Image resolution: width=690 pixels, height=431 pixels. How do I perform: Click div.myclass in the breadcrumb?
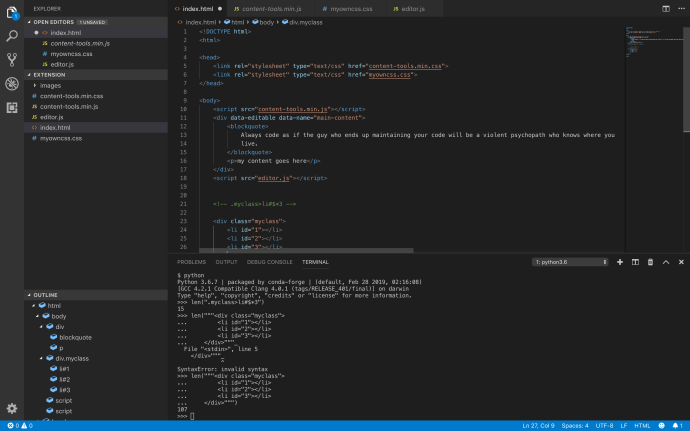306,22
